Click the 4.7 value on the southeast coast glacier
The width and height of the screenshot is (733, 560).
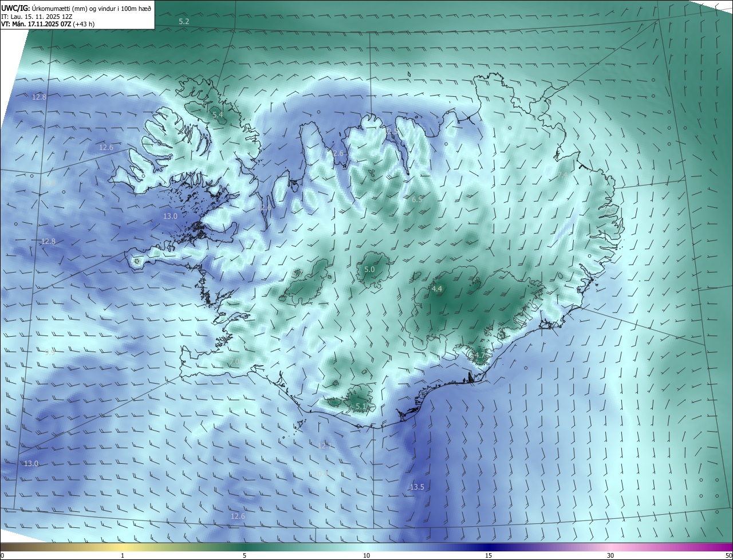tap(480, 356)
